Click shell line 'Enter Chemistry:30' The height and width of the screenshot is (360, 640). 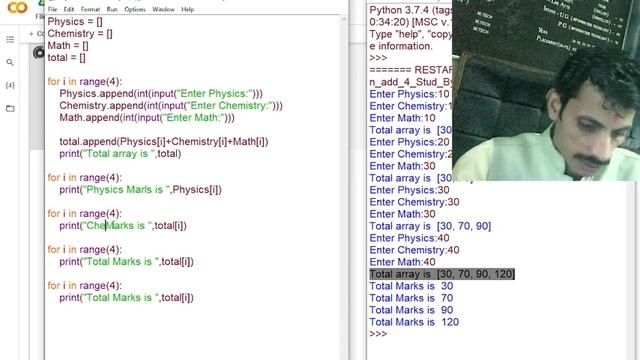tap(414, 202)
